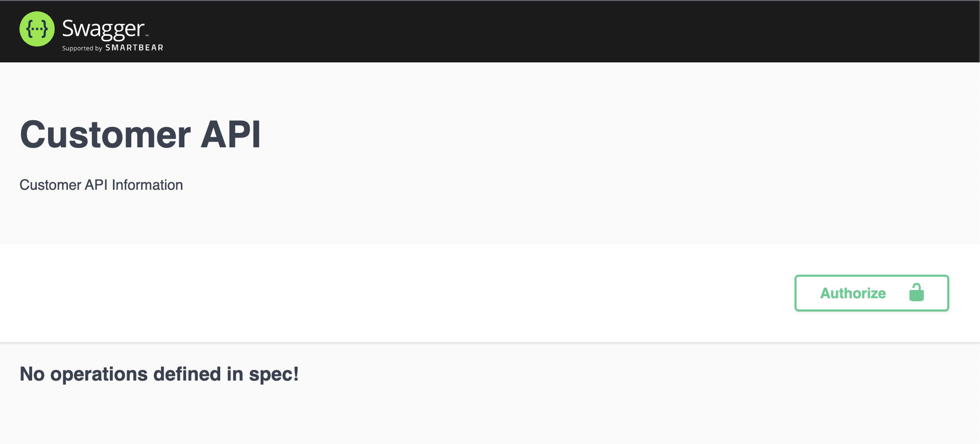This screenshot has width=980, height=444.
Task: Click the word 'API' in the title
Action: (x=231, y=135)
